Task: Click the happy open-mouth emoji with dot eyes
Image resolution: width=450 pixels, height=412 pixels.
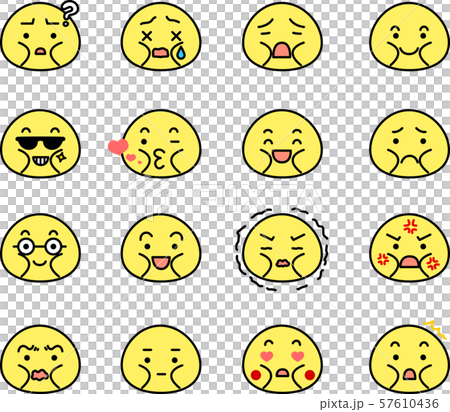Action: [161, 248]
